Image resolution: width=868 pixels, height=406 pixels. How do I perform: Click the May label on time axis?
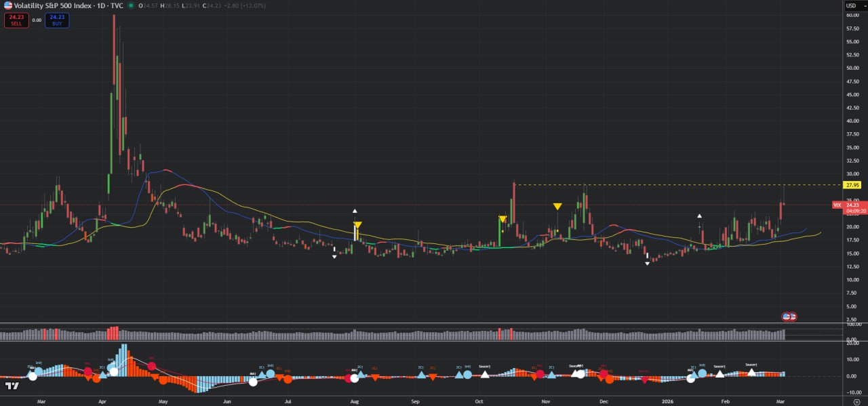tap(163, 402)
